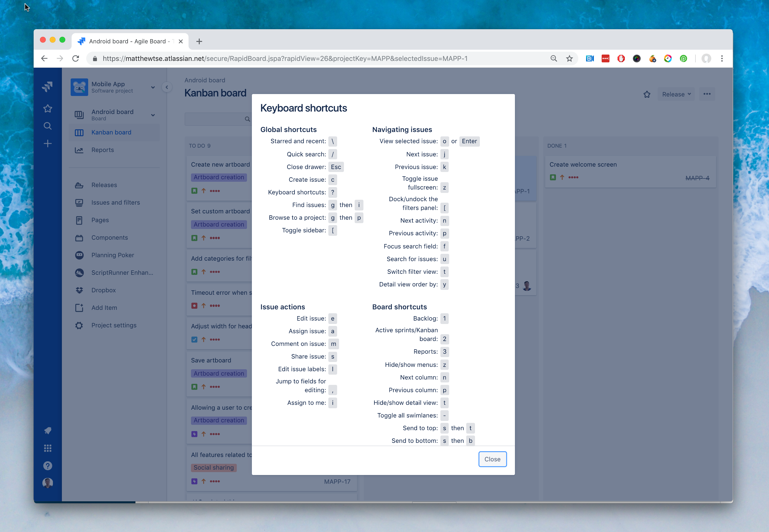Viewport: 769px width, 532px height.
Task: Open the sidebar search magnifier icon
Action: (48, 126)
